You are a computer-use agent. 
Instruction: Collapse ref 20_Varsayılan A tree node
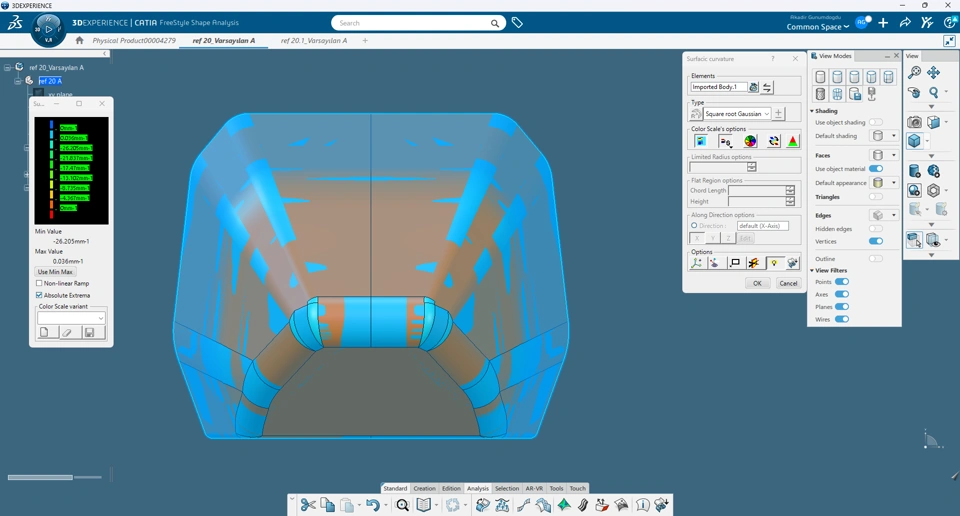tap(7, 67)
